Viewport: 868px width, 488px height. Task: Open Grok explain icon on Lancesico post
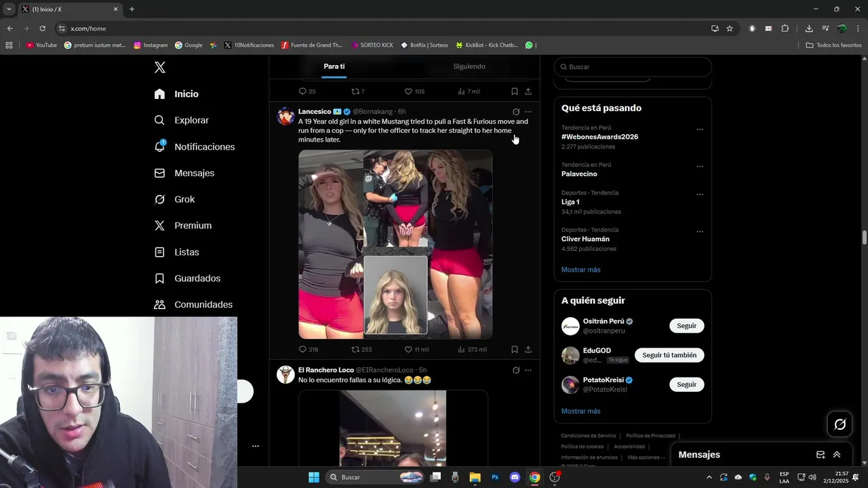(x=516, y=112)
